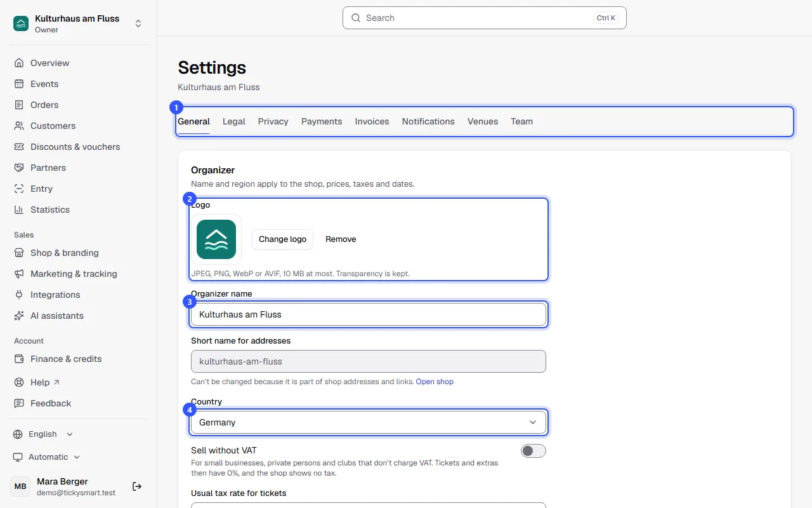Switch to the General tab

[x=193, y=121]
